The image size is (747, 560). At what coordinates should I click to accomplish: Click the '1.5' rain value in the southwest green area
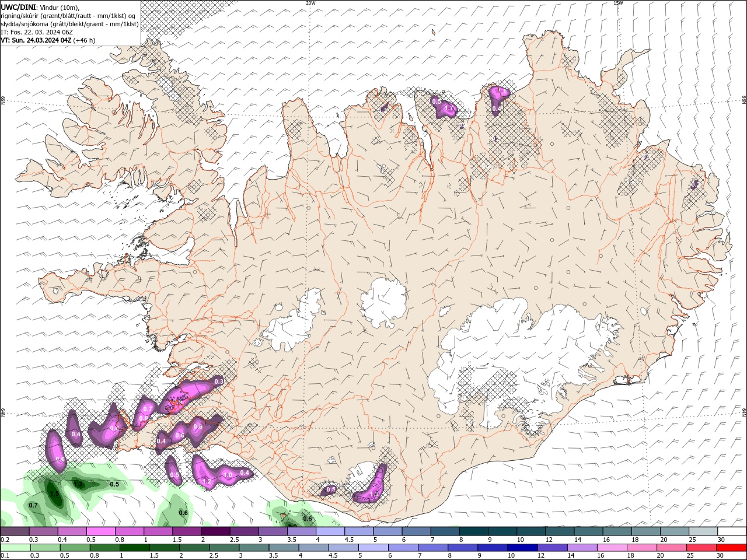click(55, 494)
